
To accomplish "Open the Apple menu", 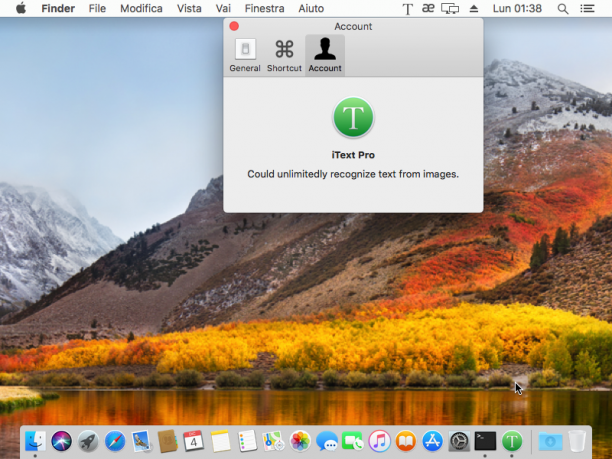I will pos(21,8).
